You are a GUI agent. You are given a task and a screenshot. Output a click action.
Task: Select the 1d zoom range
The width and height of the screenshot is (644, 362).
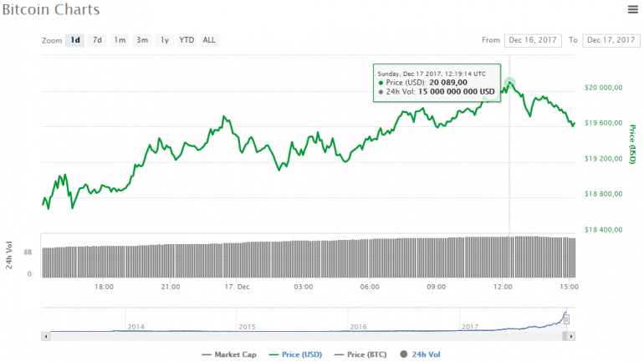click(74, 40)
